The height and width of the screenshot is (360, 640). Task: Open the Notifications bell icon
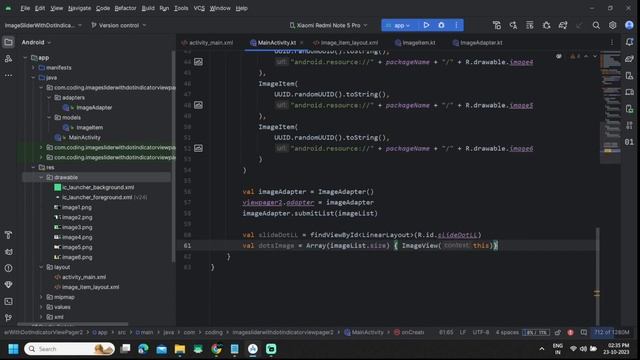point(629,42)
